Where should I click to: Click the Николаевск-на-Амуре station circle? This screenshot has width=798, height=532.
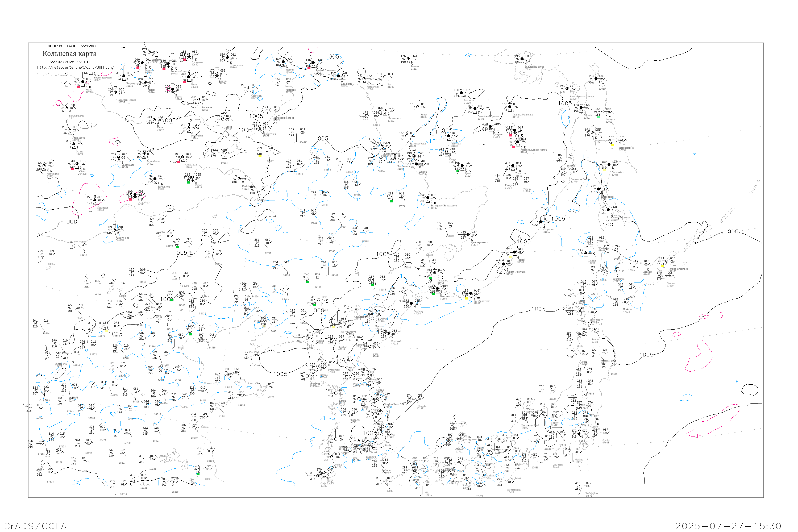567,89
